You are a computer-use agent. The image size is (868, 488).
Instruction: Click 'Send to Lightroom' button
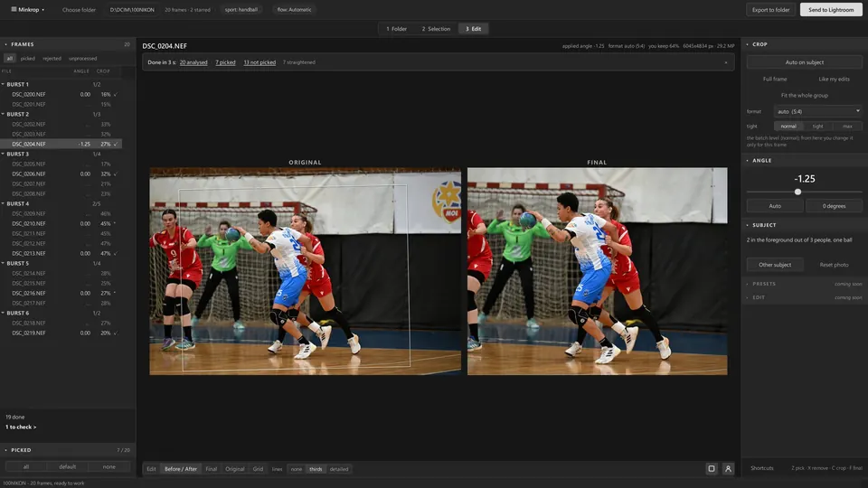point(831,10)
